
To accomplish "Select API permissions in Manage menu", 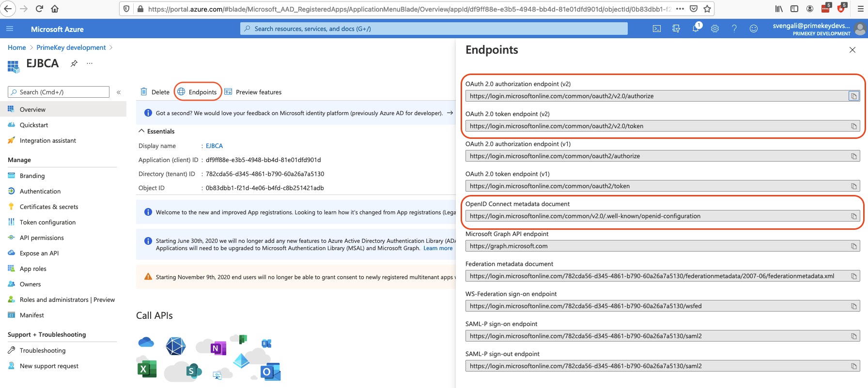I will coord(42,238).
